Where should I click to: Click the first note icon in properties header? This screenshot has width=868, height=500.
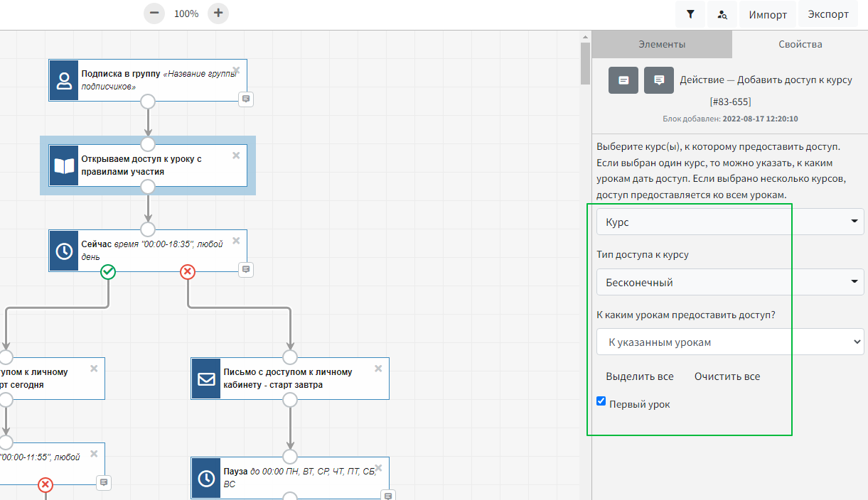[x=623, y=80]
